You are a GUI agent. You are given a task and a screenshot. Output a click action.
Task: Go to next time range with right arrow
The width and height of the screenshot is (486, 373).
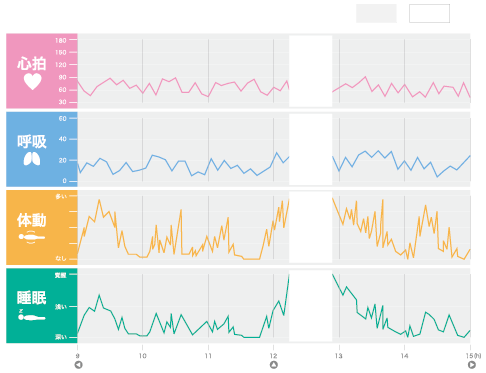[x=472, y=365]
